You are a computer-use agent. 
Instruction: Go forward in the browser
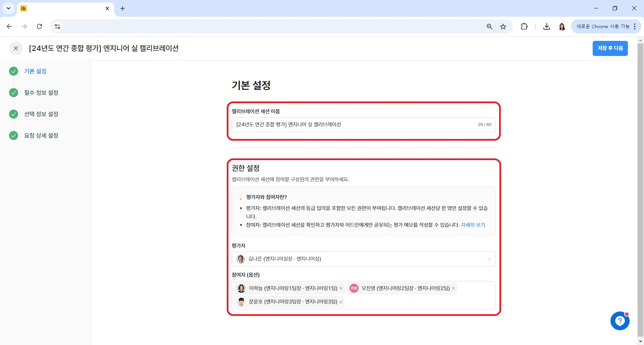click(24, 26)
